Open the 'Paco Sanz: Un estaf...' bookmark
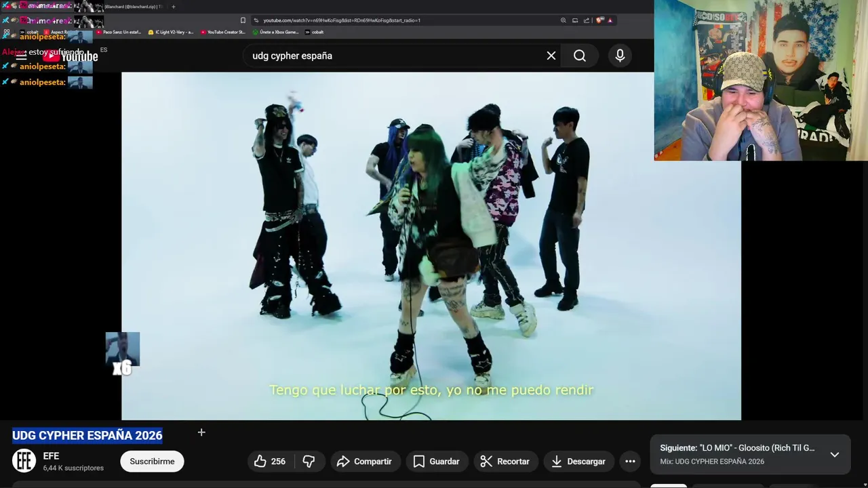This screenshot has height=488, width=868. (119, 32)
